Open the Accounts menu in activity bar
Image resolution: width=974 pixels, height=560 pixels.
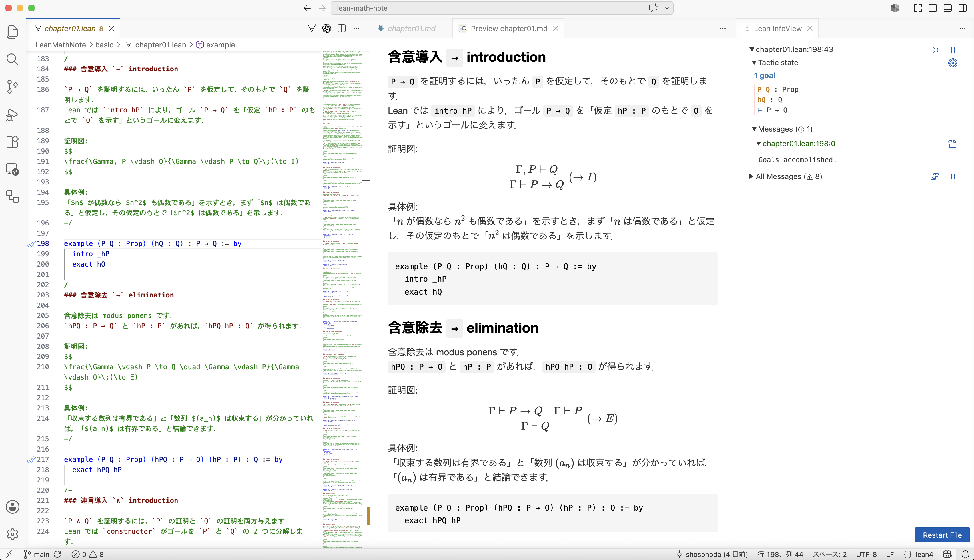click(12, 507)
